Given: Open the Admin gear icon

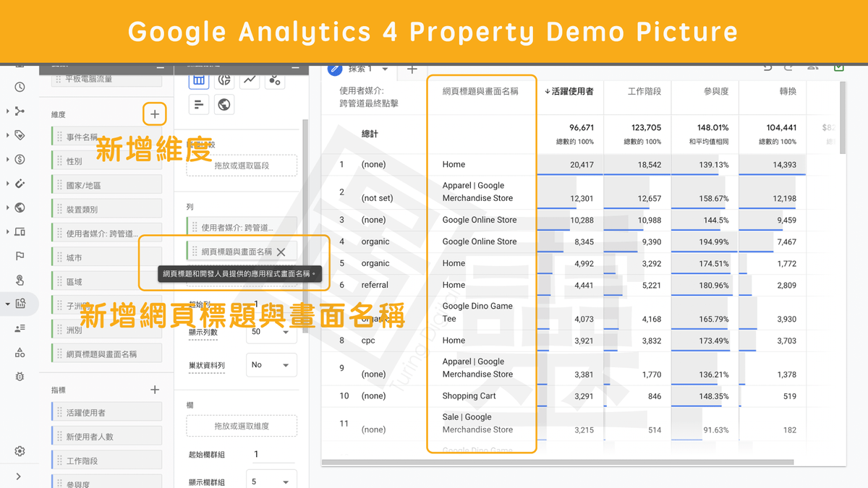Looking at the screenshot, I should click(20, 451).
